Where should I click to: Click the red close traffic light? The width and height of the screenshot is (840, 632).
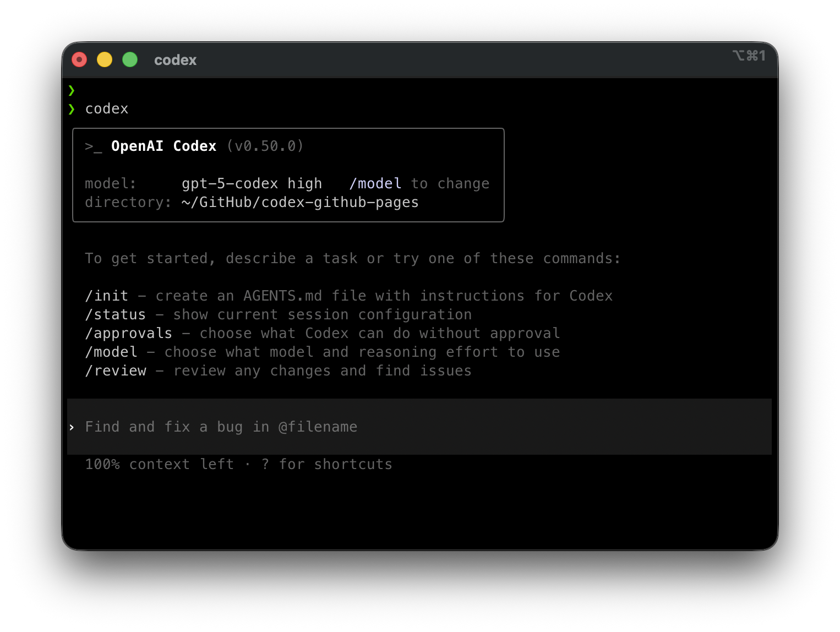coord(79,59)
